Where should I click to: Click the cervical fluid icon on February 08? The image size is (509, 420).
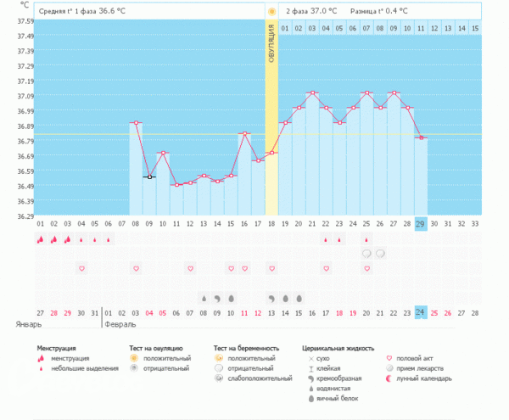pyautogui.click(x=204, y=298)
